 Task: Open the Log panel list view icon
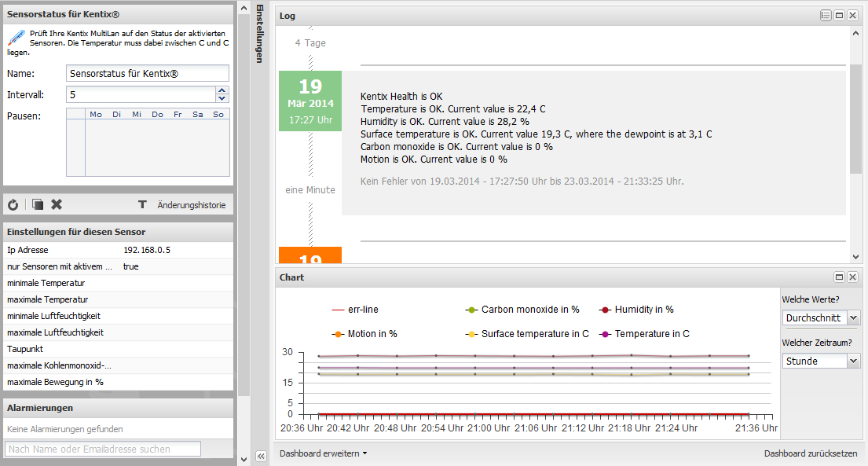[x=826, y=15]
